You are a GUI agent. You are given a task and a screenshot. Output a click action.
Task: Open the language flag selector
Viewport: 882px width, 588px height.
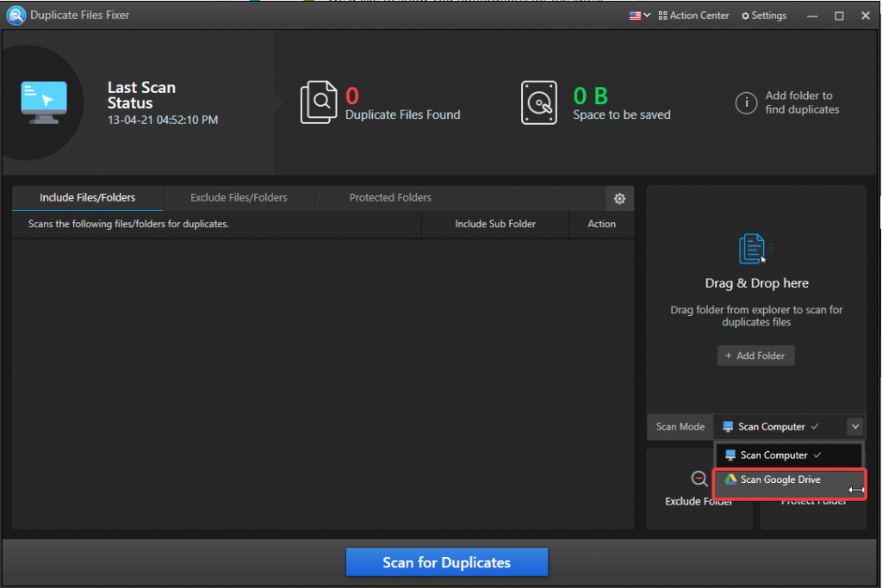[x=640, y=15]
